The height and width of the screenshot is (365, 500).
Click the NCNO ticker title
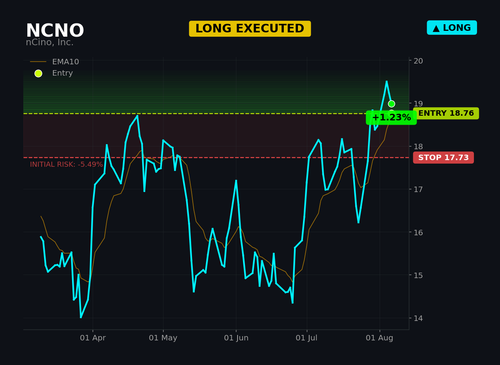coord(55,30)
